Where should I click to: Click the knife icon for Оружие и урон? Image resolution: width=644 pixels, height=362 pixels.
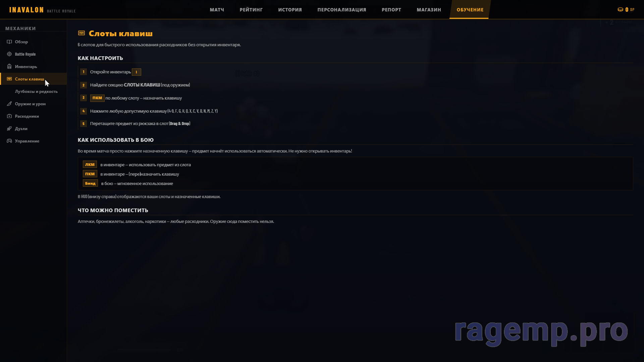[9, 104]
